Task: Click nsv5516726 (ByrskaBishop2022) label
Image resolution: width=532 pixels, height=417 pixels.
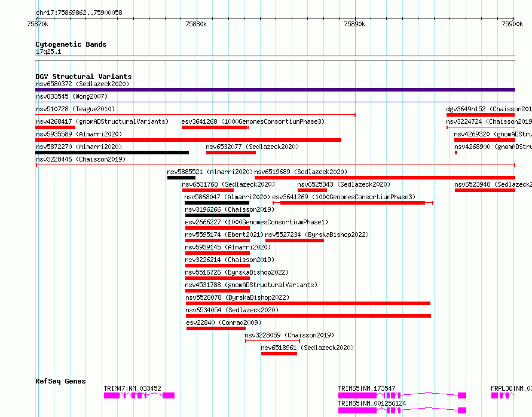Action: [x=237, y=272]
